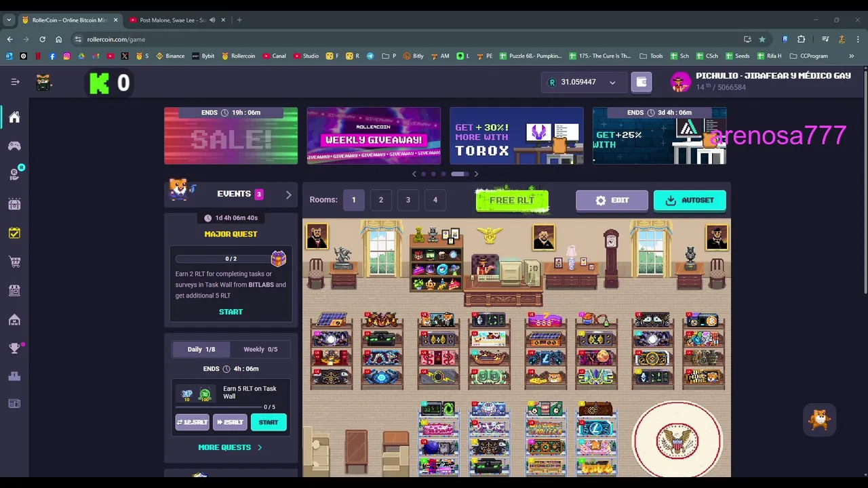Screen dimensions: 868x488
Task: Open the SALE banner
Action: [231, 136]
